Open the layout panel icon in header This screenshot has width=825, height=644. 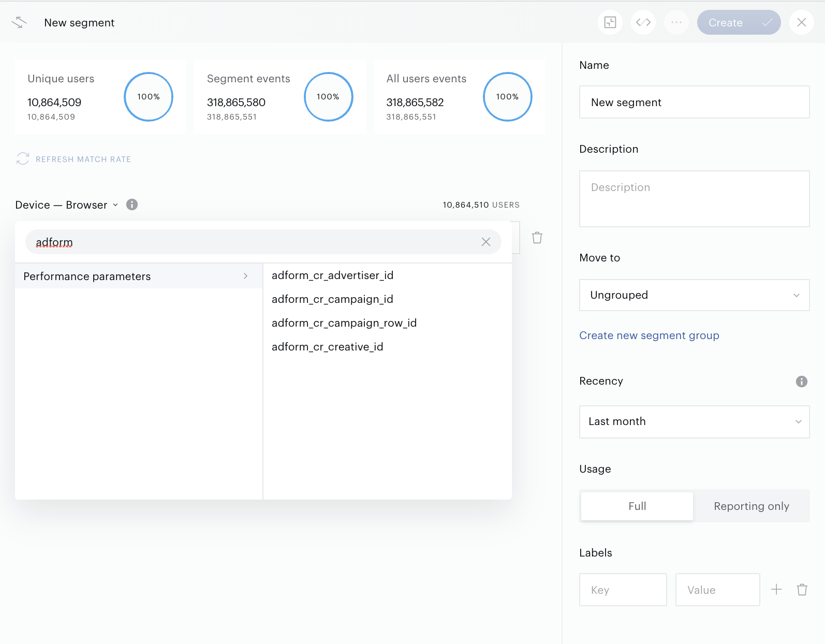tap(610, 22)
